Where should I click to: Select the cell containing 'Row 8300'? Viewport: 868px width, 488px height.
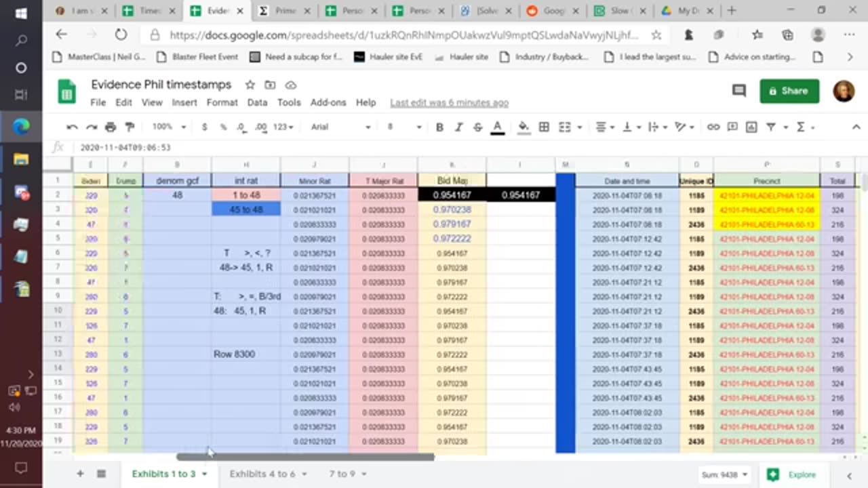(x=246, y=354)
